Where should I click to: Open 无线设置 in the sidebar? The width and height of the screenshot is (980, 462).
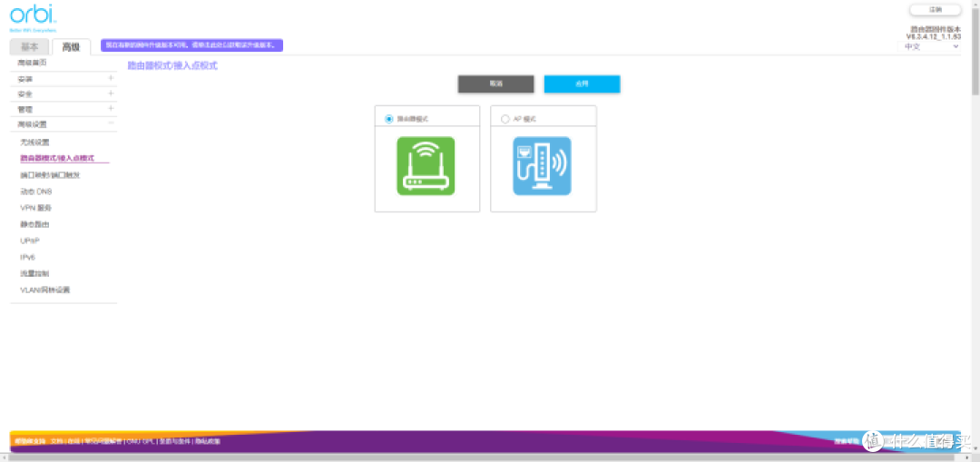(x=34, y=143)
